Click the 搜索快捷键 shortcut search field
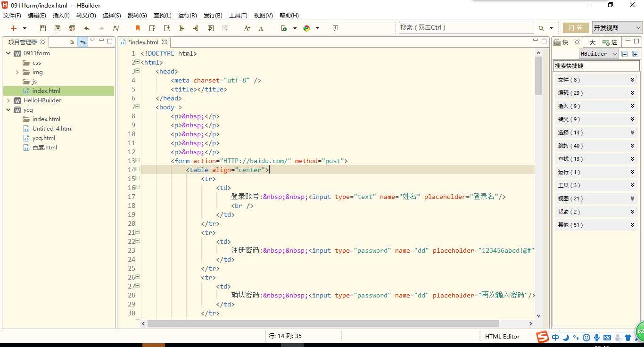 596,66
